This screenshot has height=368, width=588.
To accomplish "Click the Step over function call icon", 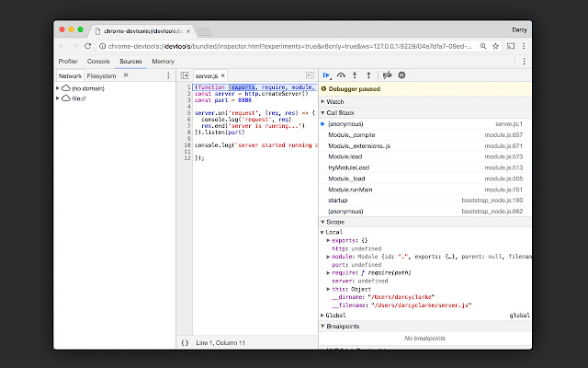I will point(342,75).
